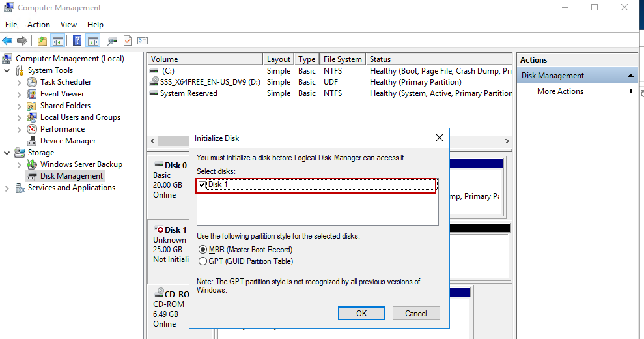Open the Help menu
This screenshot has width=644, height=339.
(95, 25)
